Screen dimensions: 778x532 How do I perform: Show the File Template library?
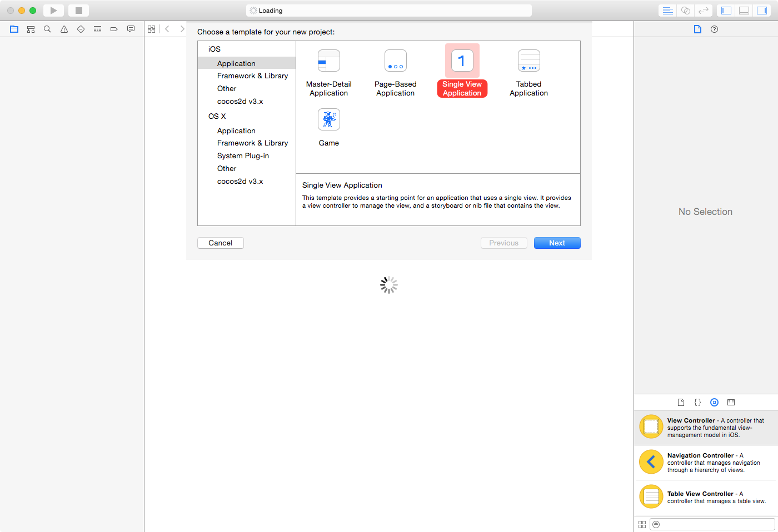tap(681, 403)
